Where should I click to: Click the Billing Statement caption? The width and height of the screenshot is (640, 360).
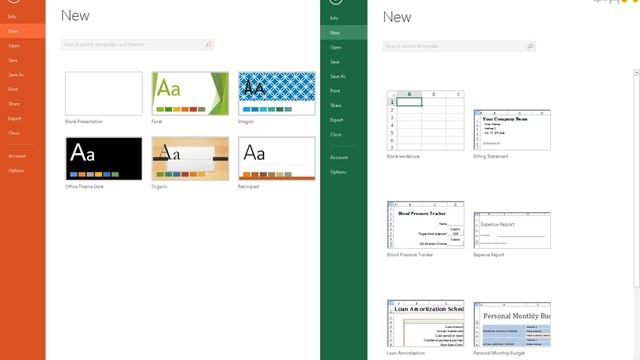(491, 156)
